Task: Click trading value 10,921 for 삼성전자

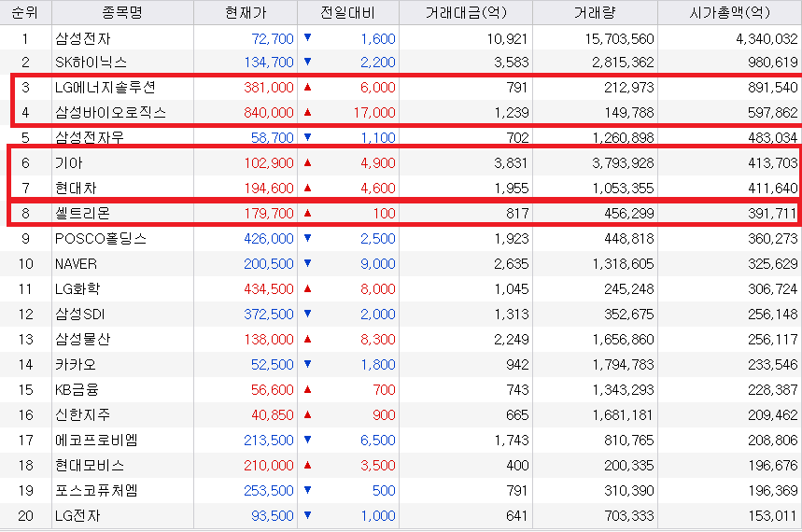Action: click(507, 39)
